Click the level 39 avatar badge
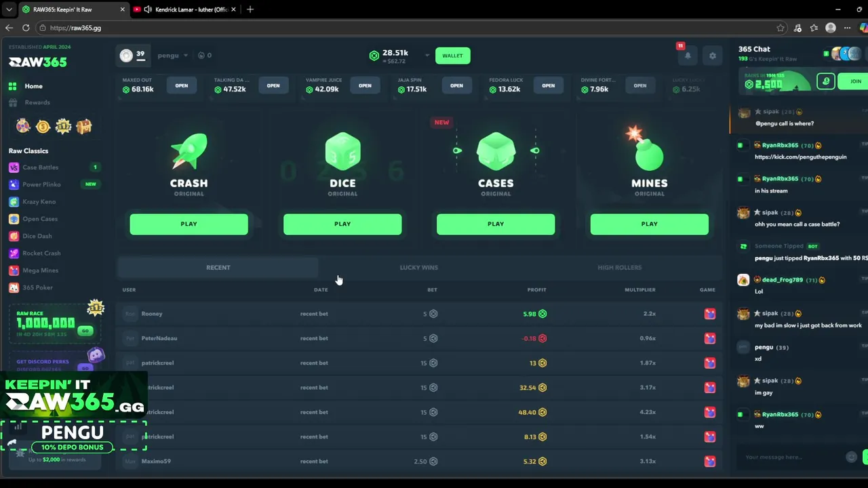868x488 pixels. (133, 56)
